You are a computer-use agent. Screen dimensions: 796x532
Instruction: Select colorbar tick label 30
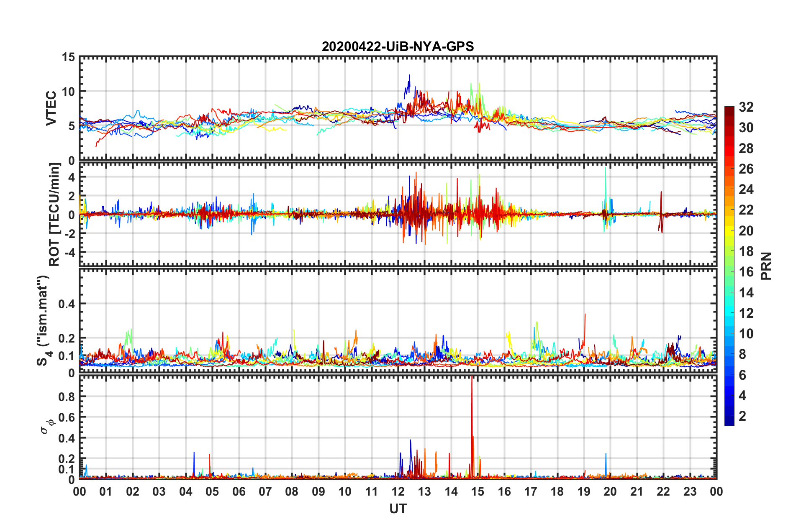click(x=746, y=128)
